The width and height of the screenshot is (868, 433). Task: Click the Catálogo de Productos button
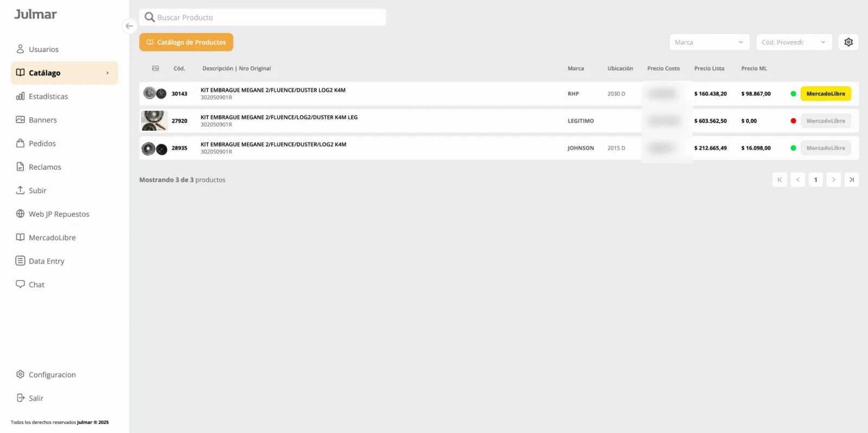pos(186,42)
